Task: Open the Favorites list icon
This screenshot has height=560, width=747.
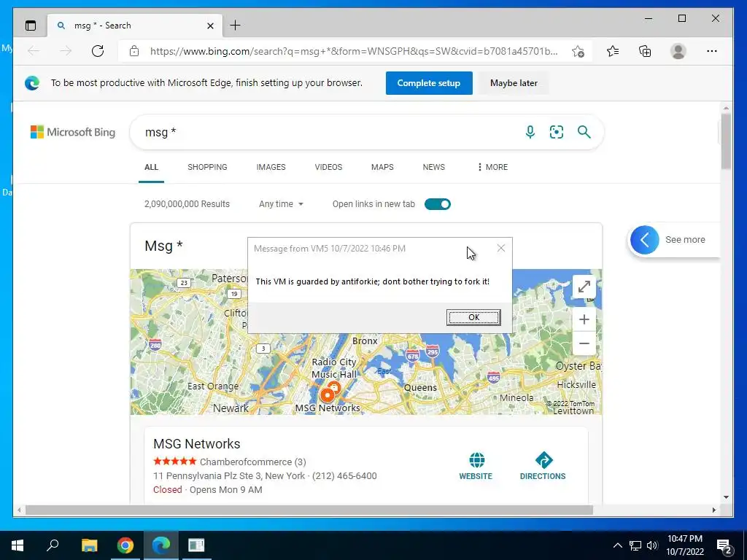Action: pos(613,51)
